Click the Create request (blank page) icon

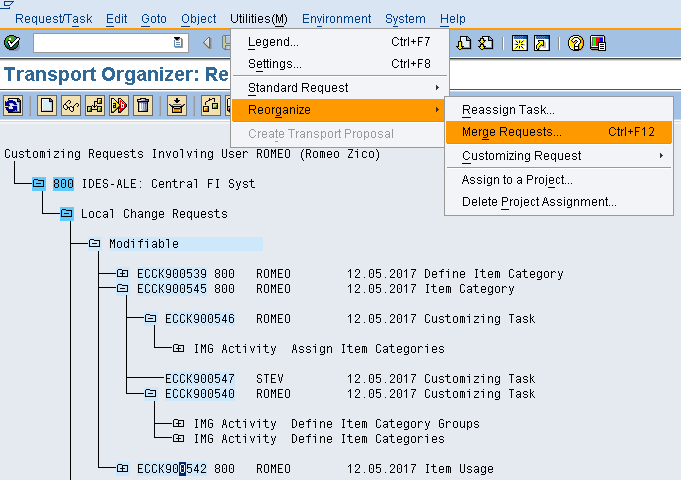coord(47,105)
